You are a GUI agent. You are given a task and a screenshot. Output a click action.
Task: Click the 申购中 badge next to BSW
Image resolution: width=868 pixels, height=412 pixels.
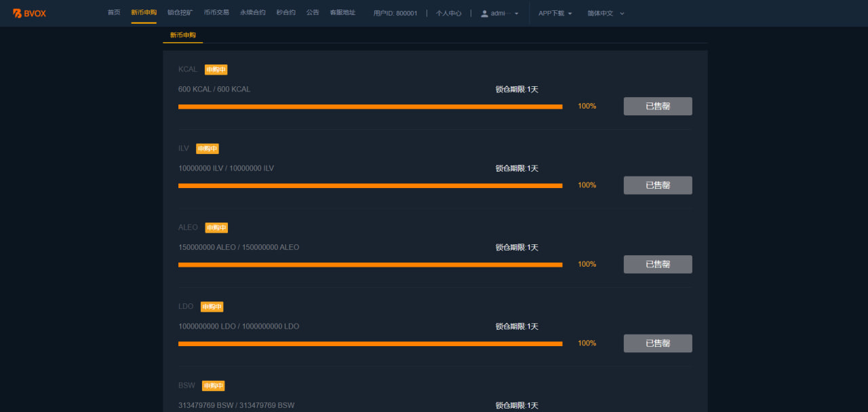click(x=213, y=386)
